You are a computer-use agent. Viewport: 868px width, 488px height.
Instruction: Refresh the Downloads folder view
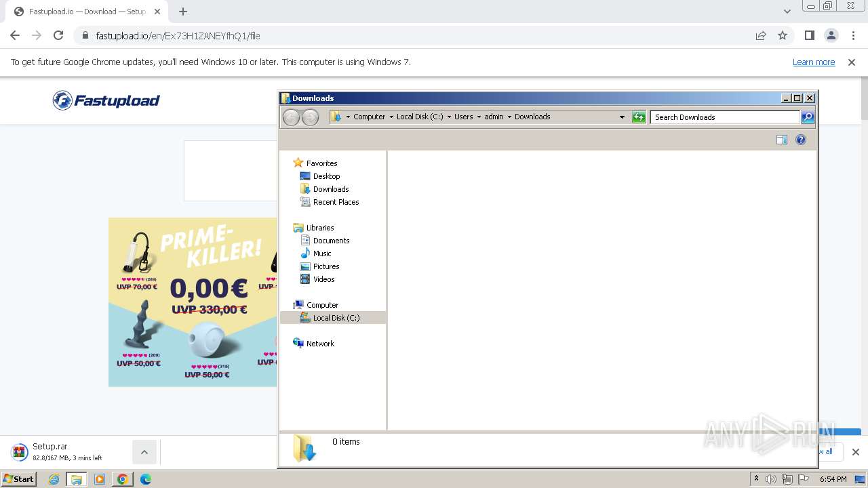(639, 117)
